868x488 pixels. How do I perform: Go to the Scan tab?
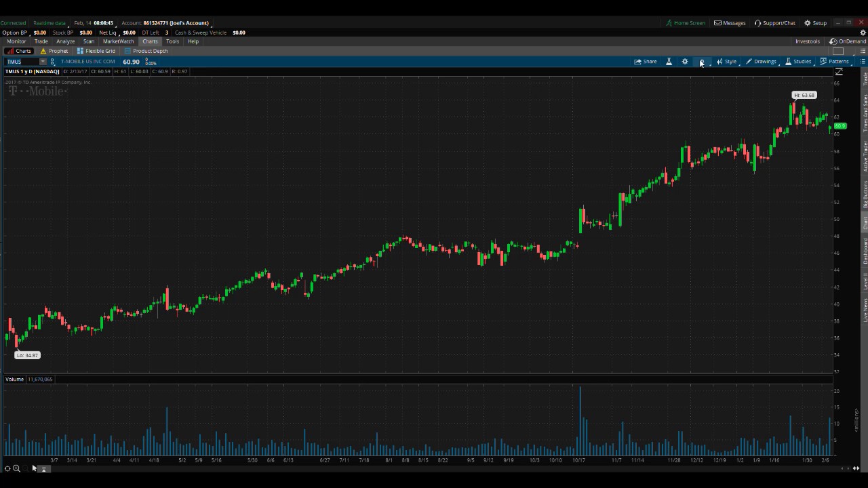click(89, 41)
